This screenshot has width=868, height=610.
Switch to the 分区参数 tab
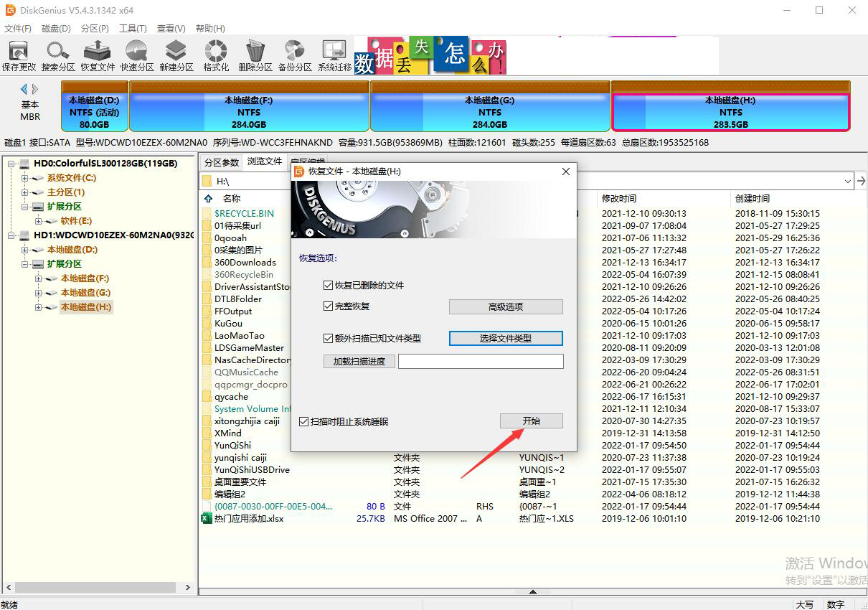click(221, 161)
